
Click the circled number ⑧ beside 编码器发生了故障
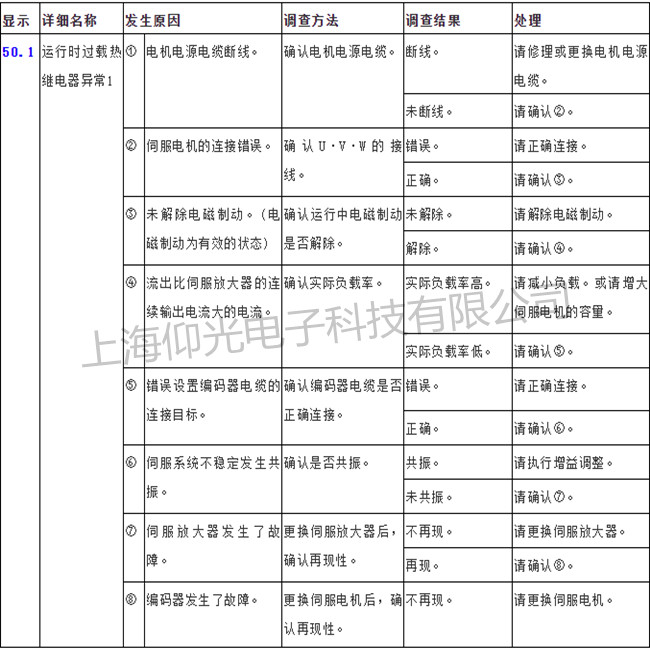coord(131,600)
